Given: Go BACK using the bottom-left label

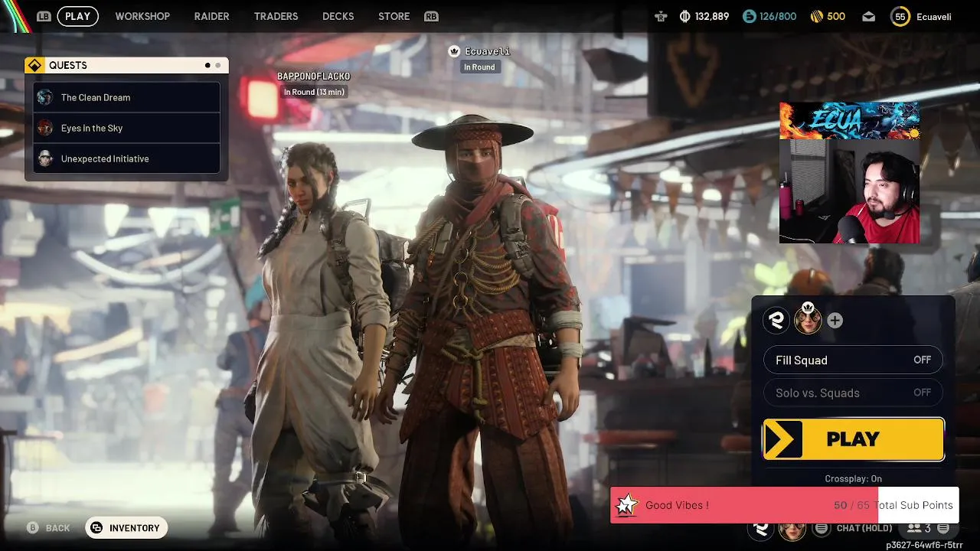Looking at the screenshot, I should click(57, 528).
